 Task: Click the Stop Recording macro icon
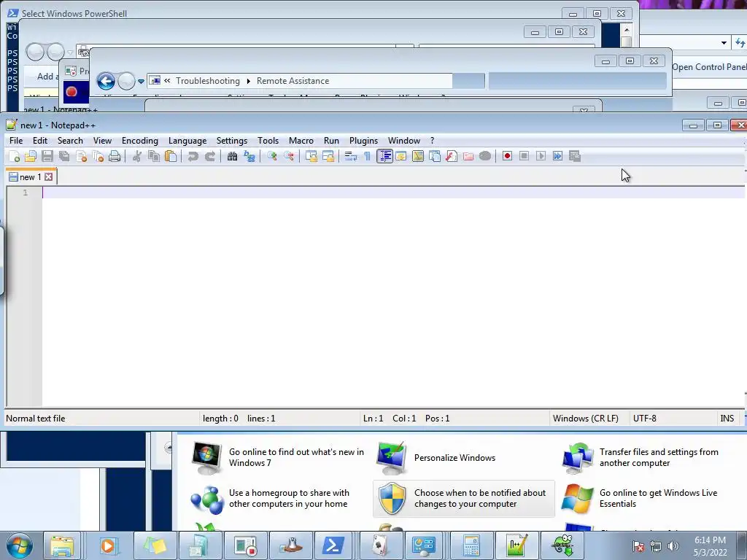(x=524, y=156)
